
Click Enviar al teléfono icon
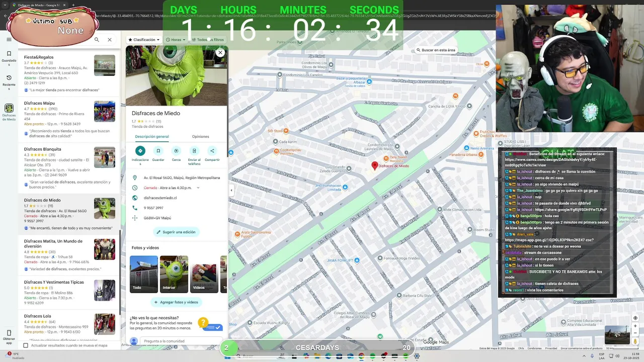(194, 151)
